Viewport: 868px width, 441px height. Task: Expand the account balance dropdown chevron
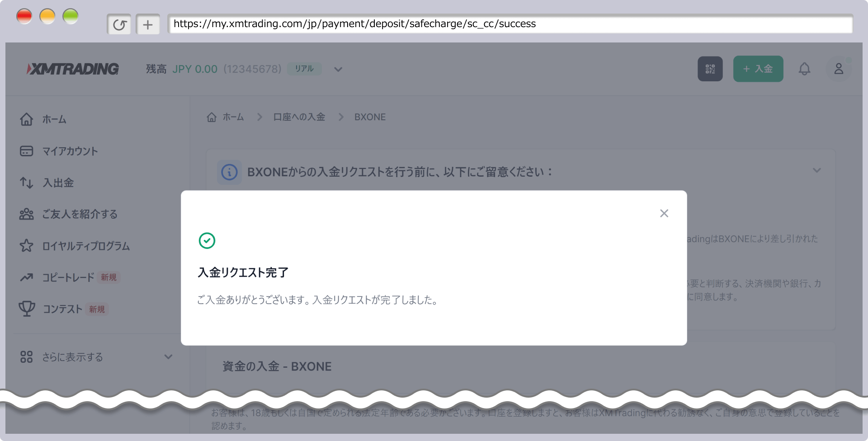click(338, 70)
